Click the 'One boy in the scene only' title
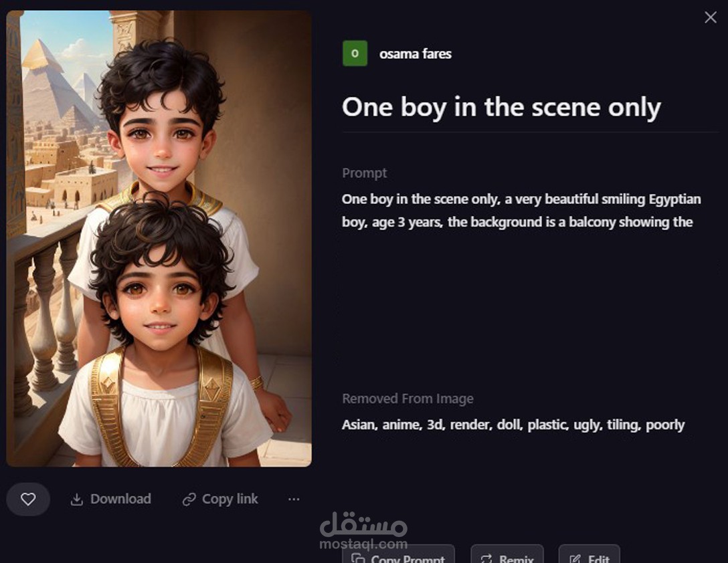 coord(501,107)
